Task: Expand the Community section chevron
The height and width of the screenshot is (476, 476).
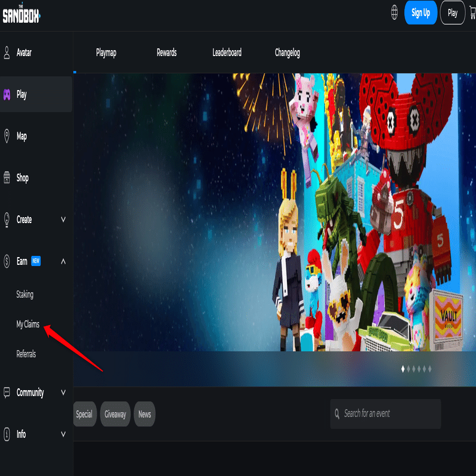Action: 63,392
